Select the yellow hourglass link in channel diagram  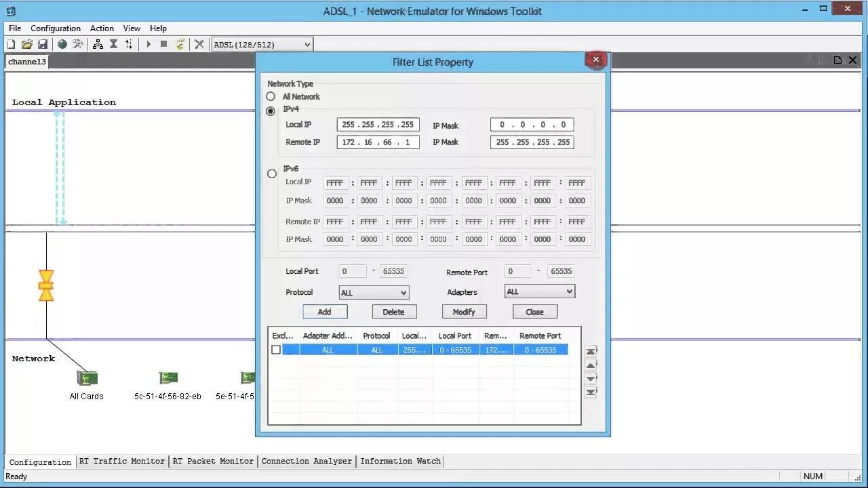(46, 285)
